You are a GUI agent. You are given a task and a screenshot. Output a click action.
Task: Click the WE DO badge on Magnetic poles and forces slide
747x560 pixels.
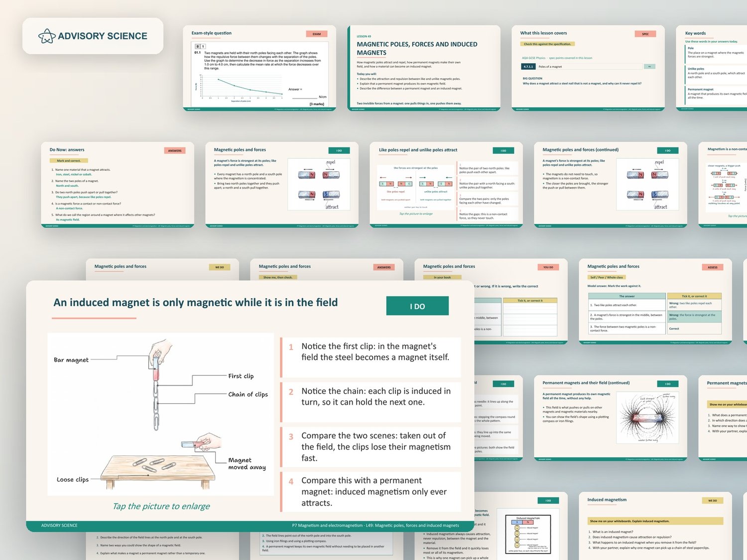pyautogui.click(x=220, y=267)
